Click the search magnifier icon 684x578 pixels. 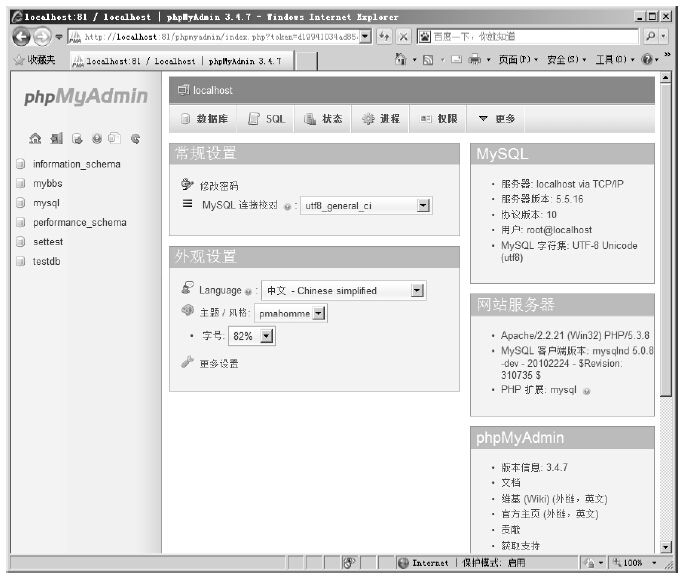click(x=650, y=36)
